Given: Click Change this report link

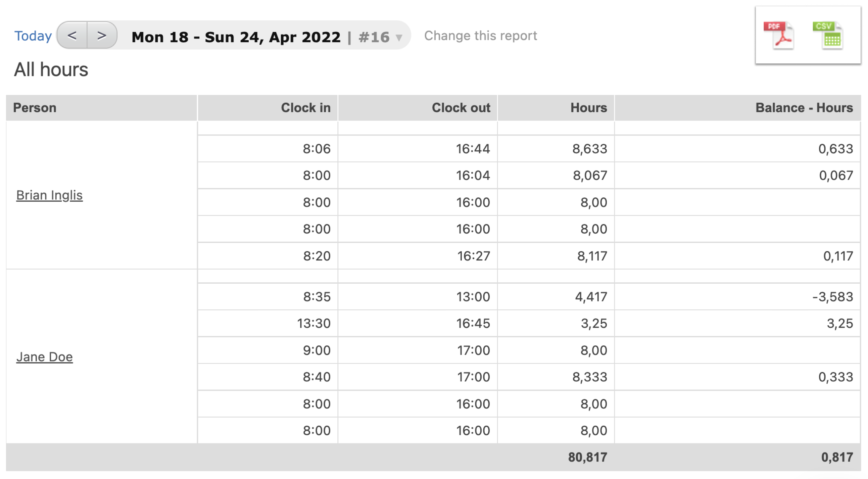Looking at the screenshot, I should pyautogui.click(x=481, y=36).
